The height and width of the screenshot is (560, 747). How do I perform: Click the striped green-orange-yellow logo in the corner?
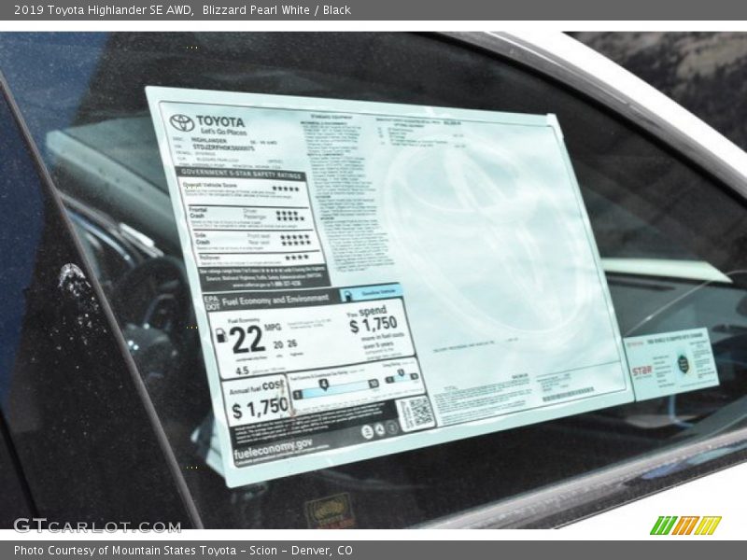685,525
